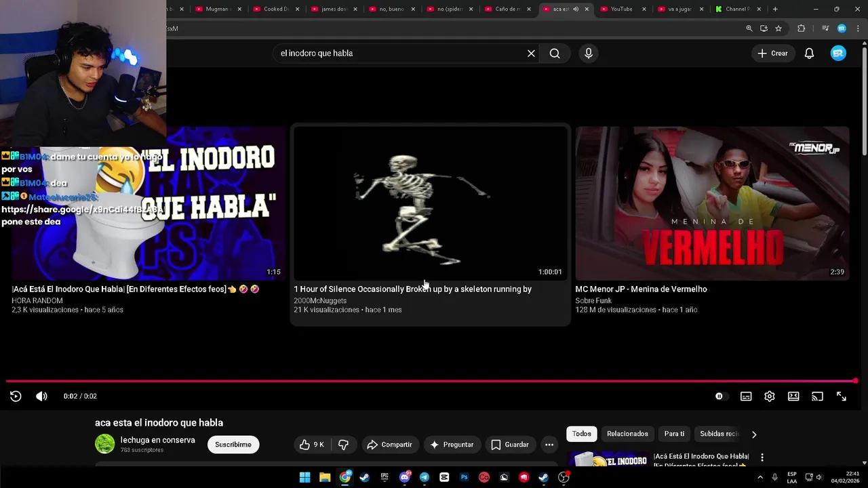
Task: Share the video using Compartir
Action: (389, 445)
